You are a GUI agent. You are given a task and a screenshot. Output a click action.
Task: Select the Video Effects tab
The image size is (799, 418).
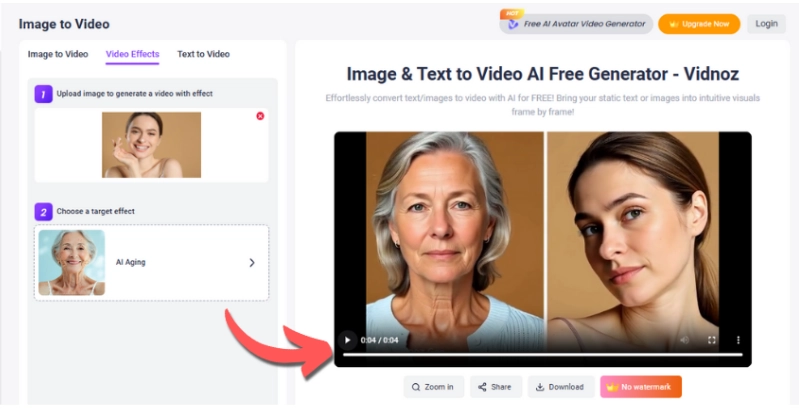[132, 54]
